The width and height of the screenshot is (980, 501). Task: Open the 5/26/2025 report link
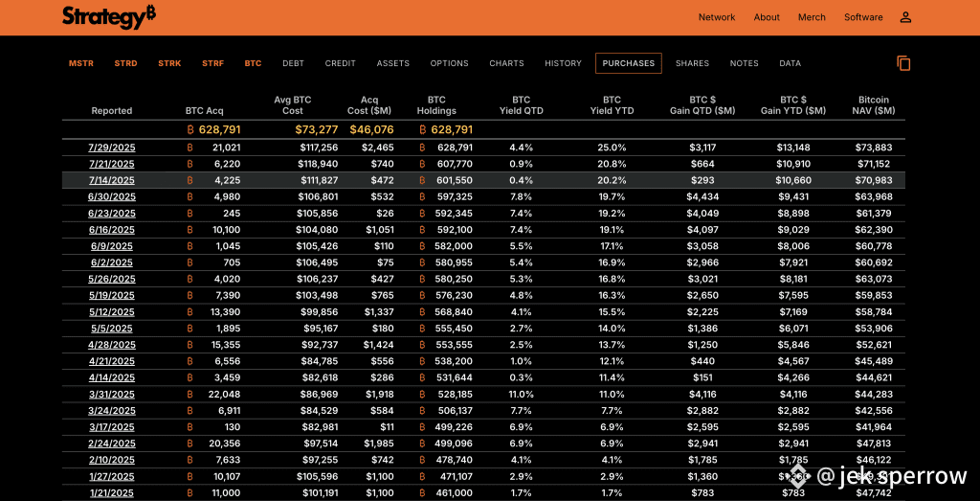point(112,279)
